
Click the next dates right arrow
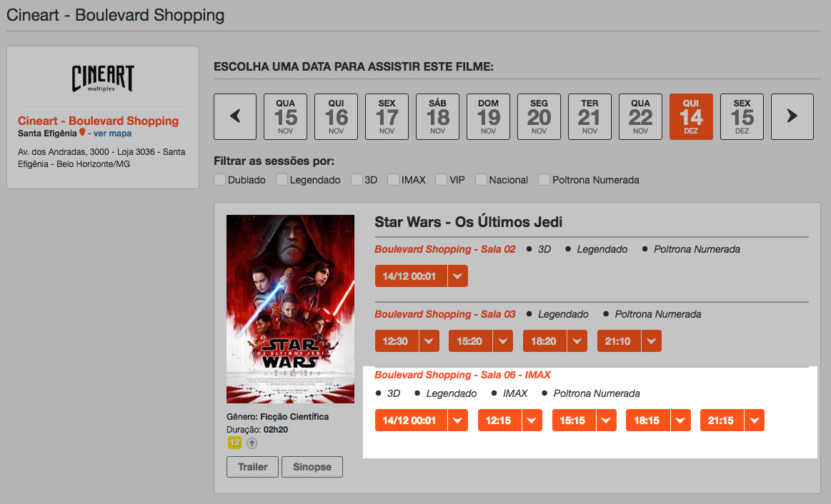click(x=792, y=116)
